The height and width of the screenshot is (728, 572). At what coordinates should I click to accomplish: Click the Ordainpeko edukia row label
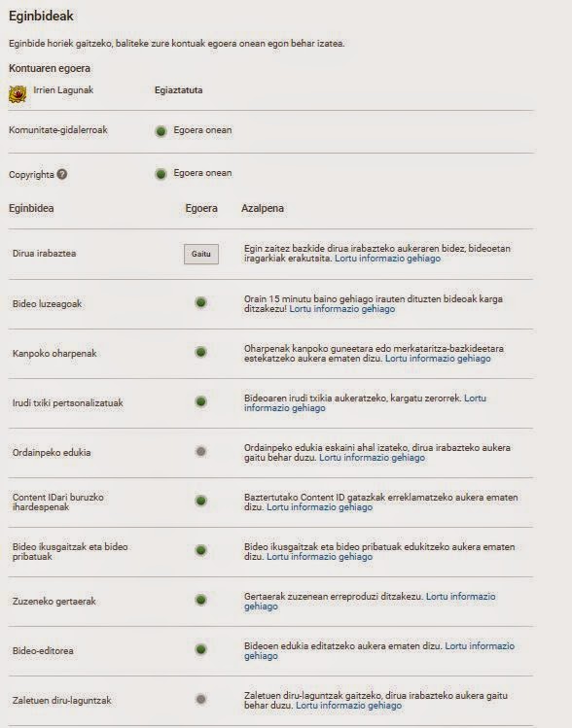52,452
